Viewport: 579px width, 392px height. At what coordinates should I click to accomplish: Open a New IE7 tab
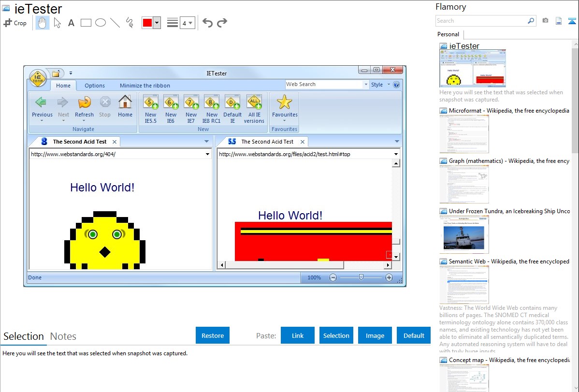191,109
